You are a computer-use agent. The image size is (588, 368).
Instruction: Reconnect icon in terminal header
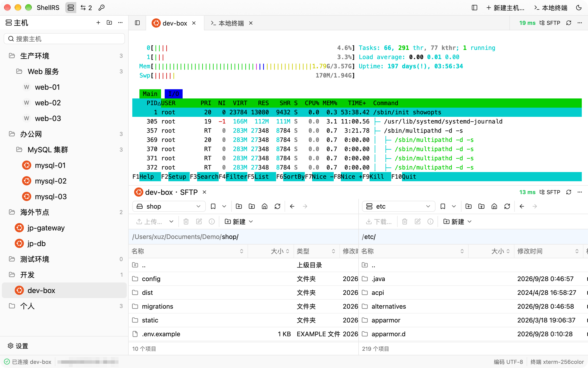(x=568, y=23)
